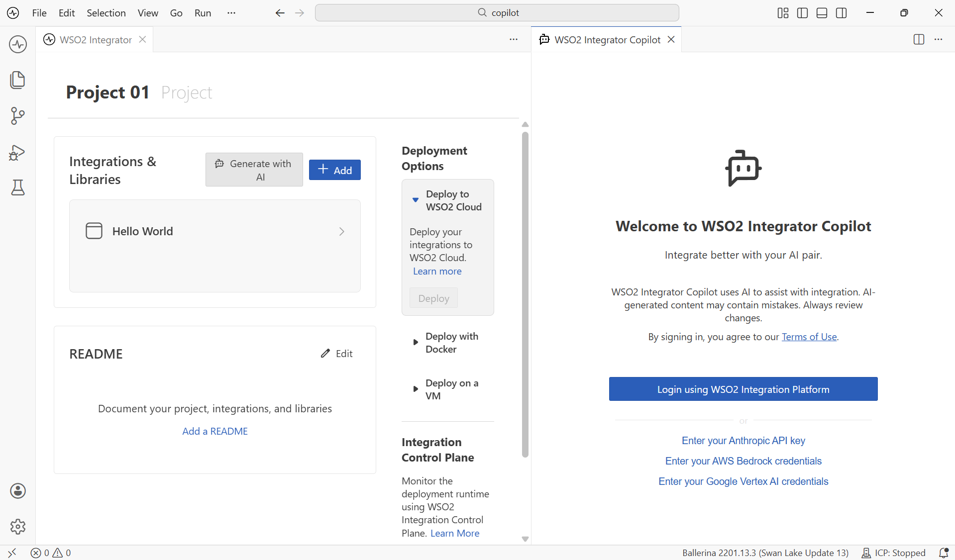Click the Hello World integration icon
This screenshot has height=560, width=955.
tap(94, 231)
